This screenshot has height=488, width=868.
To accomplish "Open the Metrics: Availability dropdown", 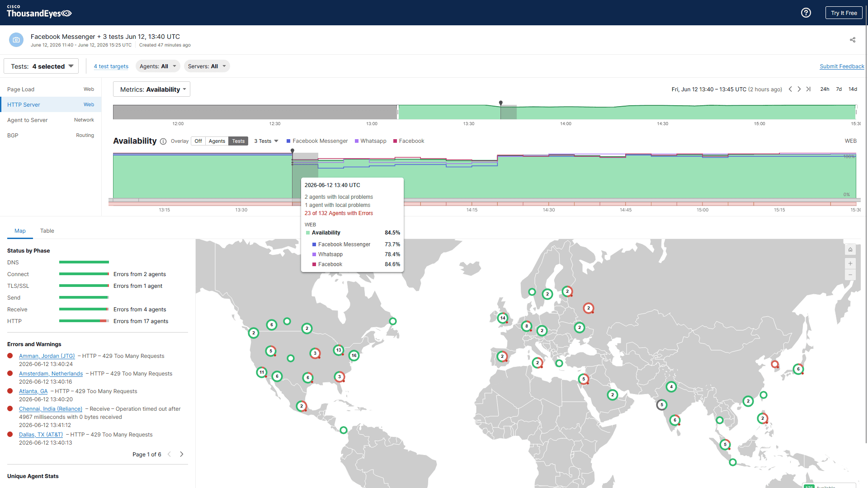I will coord(151,89).
